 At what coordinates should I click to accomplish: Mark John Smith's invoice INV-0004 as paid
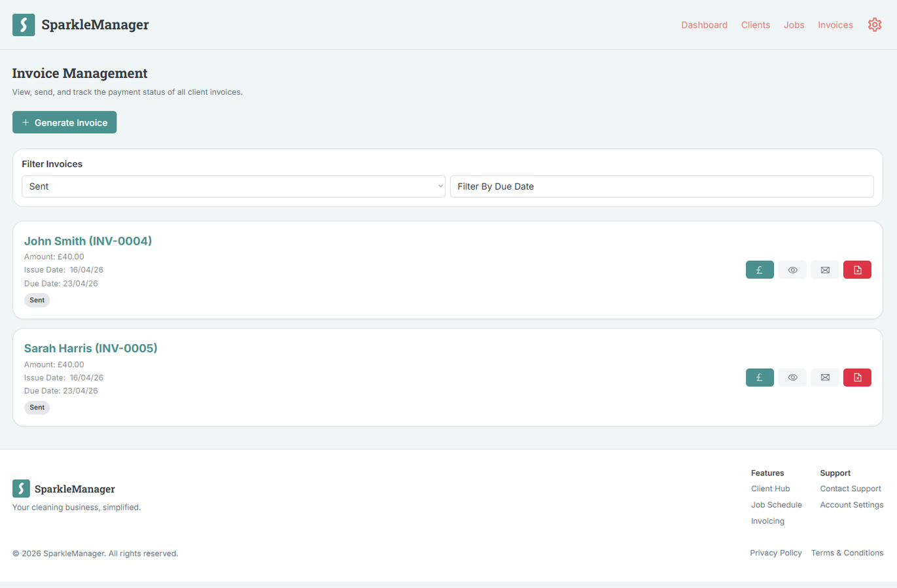click(x=759, y=269)
